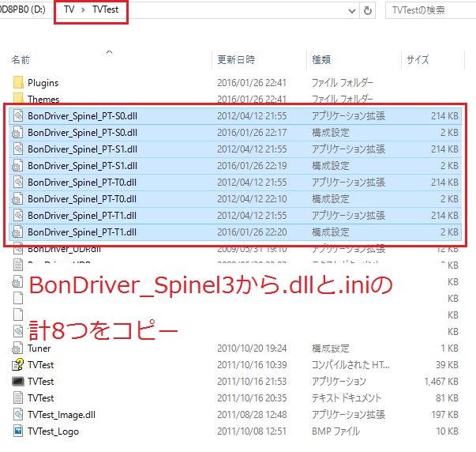Open the address bar history dropdown
This screenshot has height=452, width=476.
coord(352,11)
